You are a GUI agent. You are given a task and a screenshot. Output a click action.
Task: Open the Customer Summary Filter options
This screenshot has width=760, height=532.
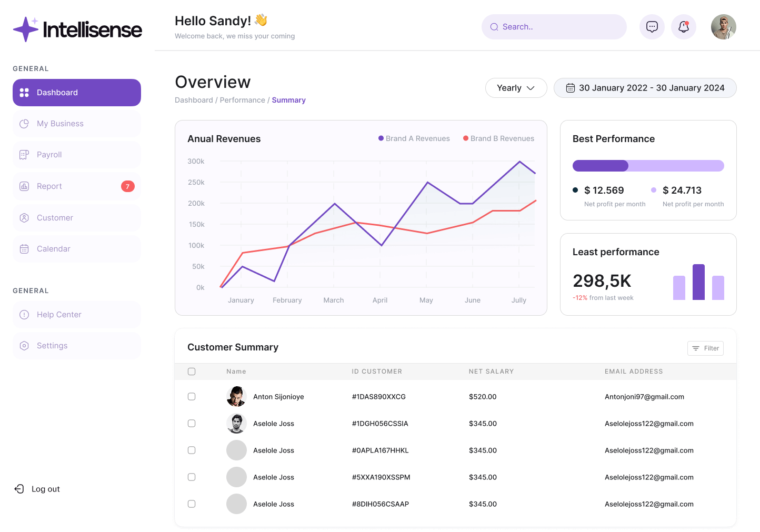[x=705, y=348]
